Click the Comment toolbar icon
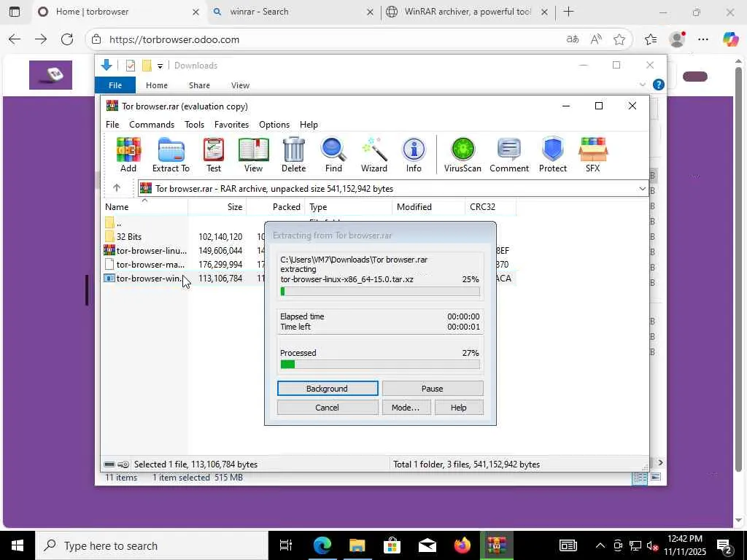This screenshot has width=747, height=560. point(509,155)
